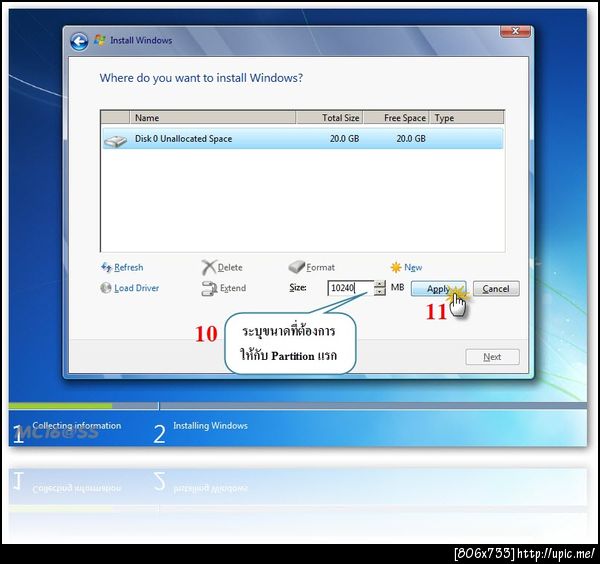Apply the partition size

click(x=439, y=289)
